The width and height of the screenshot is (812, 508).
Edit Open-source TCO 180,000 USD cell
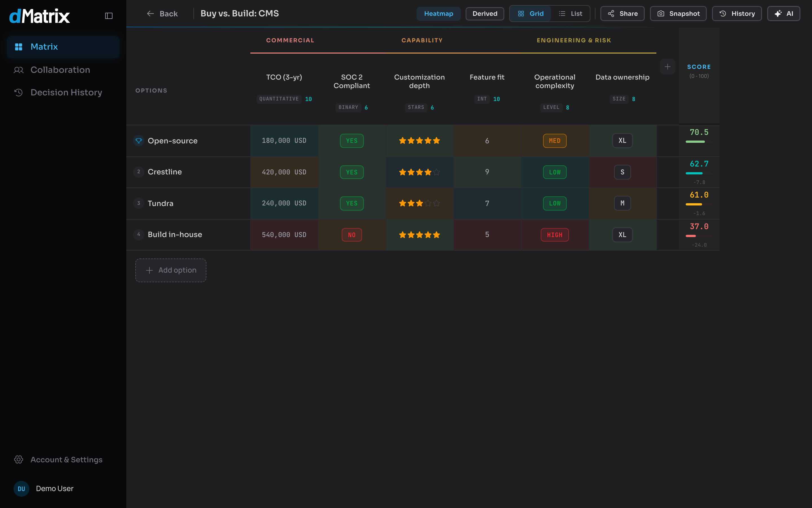coord(284,141)
